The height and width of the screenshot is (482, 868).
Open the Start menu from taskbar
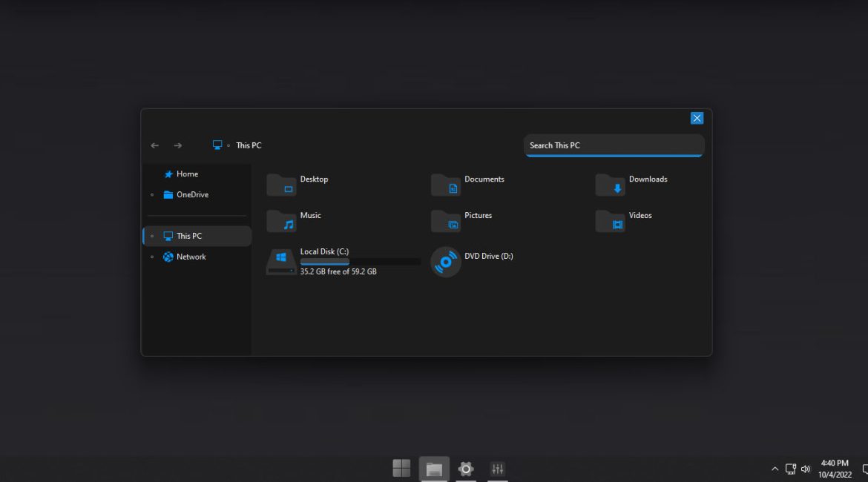coord(401,468)
